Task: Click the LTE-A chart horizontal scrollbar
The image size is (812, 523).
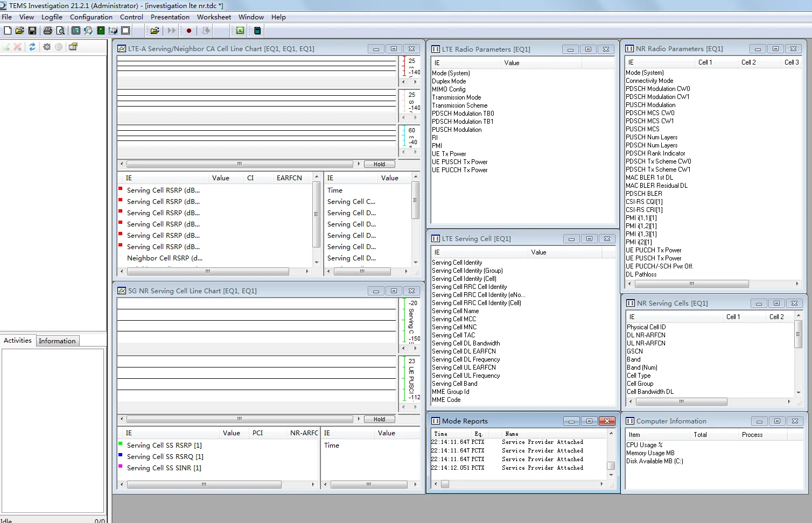Action: 240,164
